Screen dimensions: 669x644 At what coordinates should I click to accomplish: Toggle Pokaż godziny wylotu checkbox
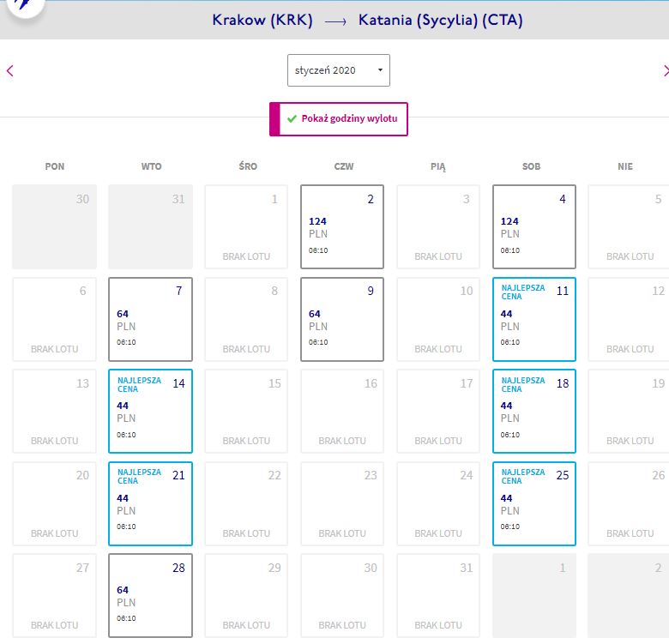pos(338,119)
